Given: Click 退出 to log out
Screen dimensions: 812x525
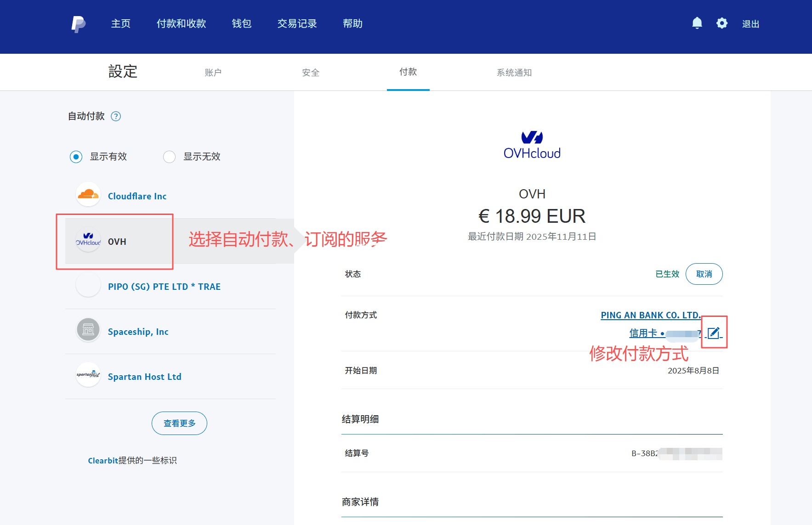Looking at the screenshot, I should point(750,24).
